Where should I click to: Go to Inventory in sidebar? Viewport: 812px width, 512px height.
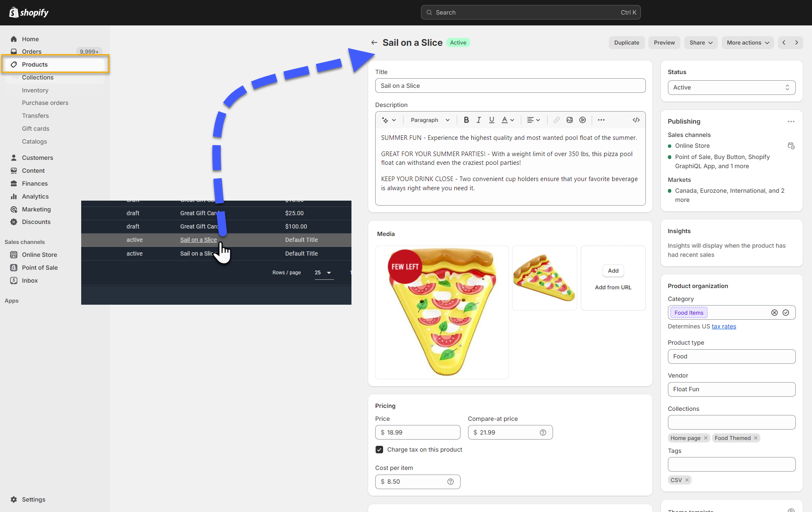pyautogui.click(x=35, y=90)
